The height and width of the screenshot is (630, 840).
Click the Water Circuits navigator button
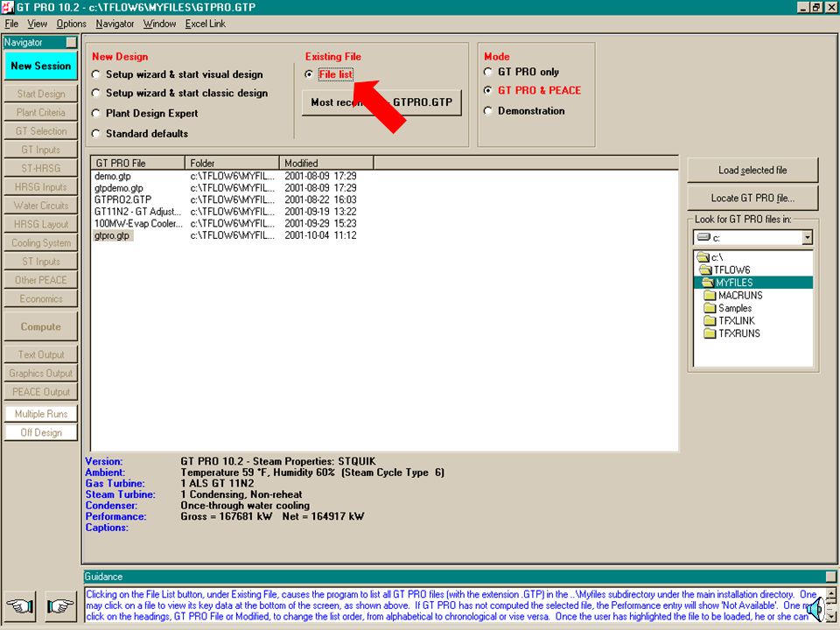point(41,205)
